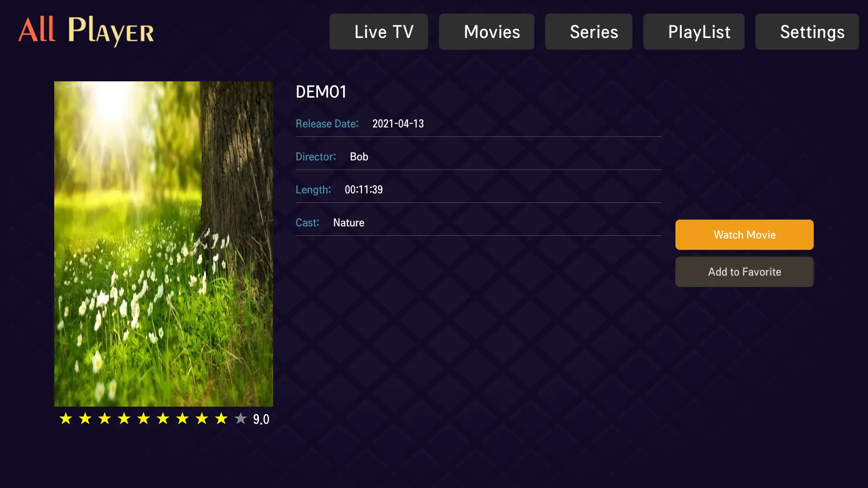The width and height of the screenshot is (868, 488).
Task: Click the ninth yellow rating star
Action: (221, 418)
